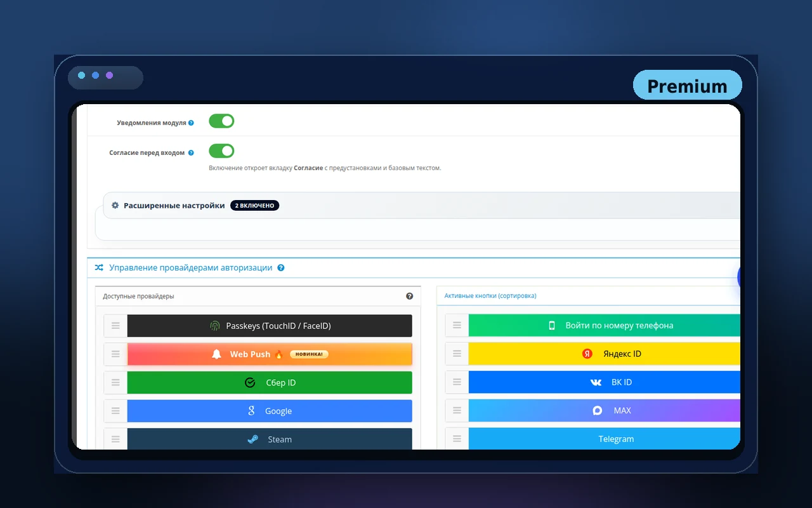Select the Google provider button
Viewport: 812px width, 508px height.
tap(270, 411)
